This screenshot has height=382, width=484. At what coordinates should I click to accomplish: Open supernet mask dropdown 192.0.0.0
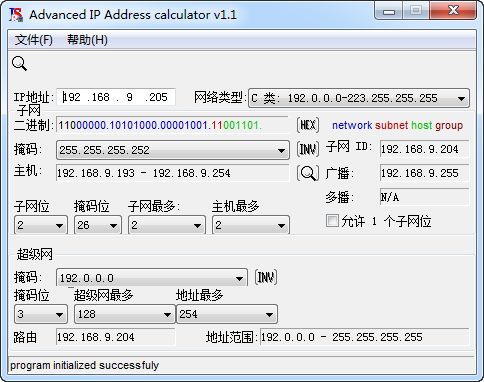(152, 278)
